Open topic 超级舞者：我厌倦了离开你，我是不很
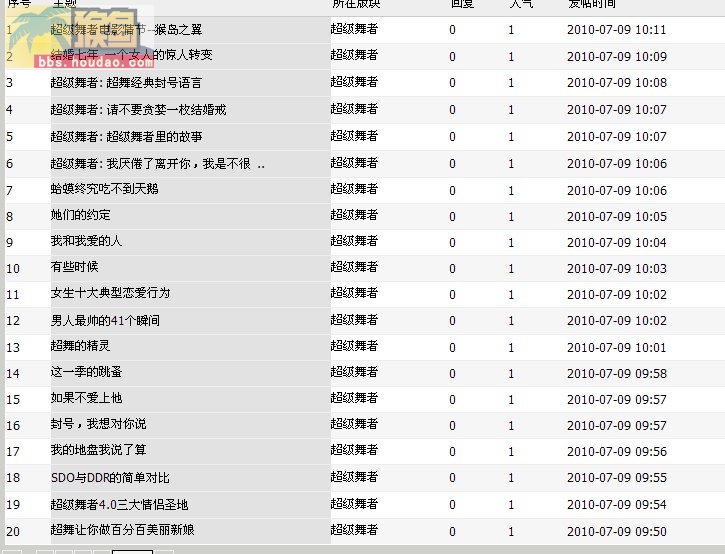725x554 pixels. pyautogui.click(x=158, y=163)
